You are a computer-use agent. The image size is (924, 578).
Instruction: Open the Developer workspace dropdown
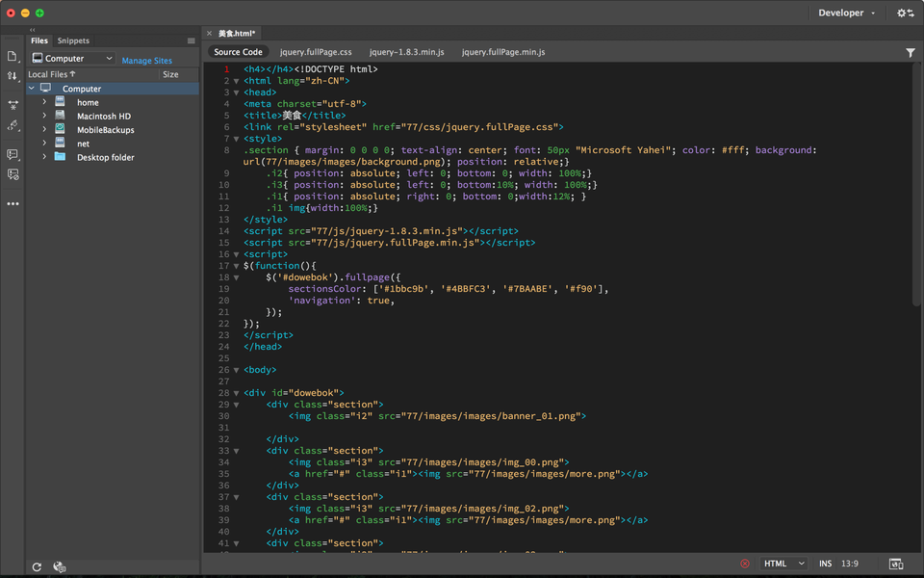coord(846,13)
